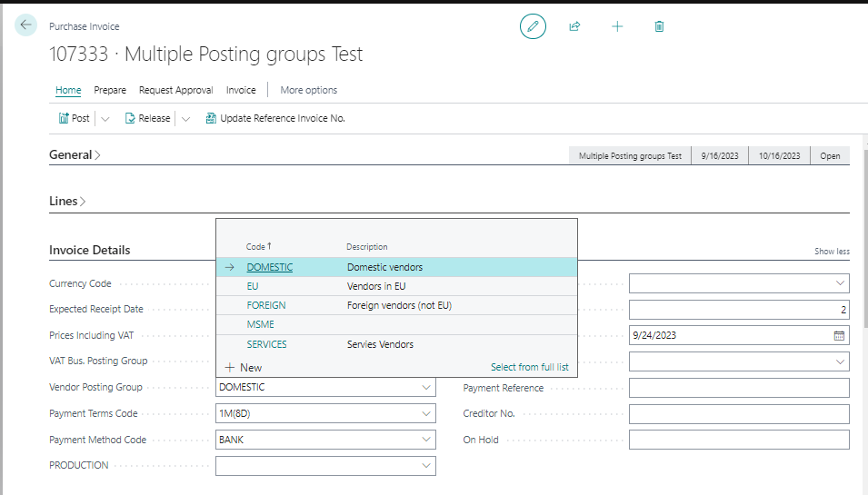The height and width of the screenshot is (495, 868).
Task: Select the DOMESTIC code link
Action: coord(270,267)
